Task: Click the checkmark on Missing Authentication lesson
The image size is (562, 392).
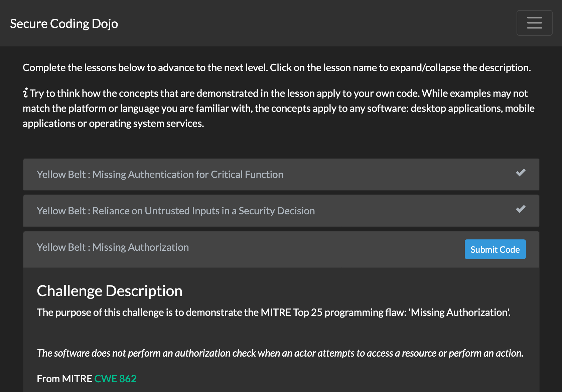Action: [x=521, y=173]
